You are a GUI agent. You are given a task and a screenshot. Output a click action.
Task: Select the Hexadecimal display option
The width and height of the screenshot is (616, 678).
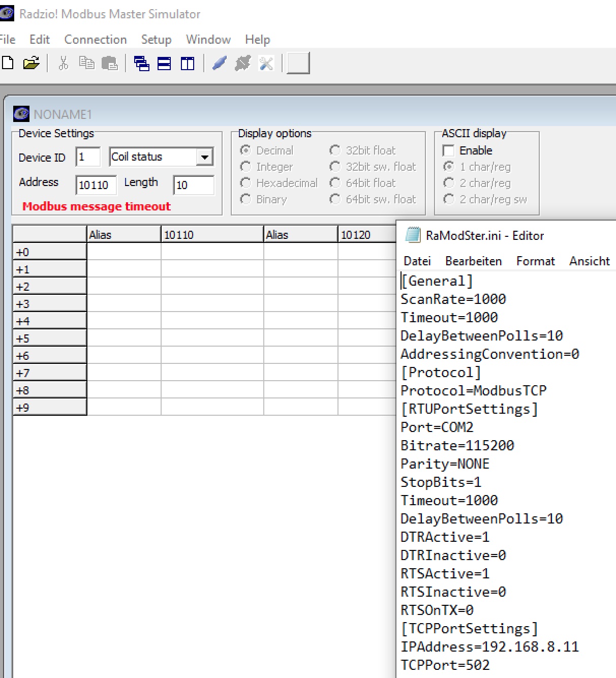pyautogui.click(x=246, y=183)
